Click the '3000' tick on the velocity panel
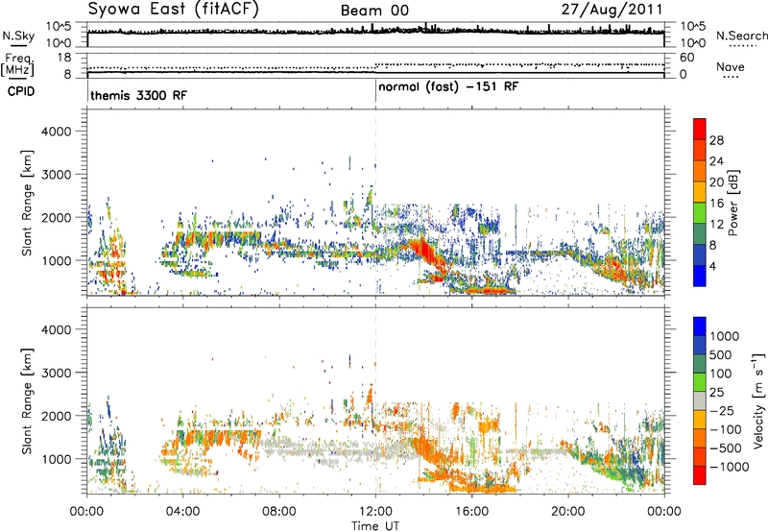 click(x=56, y=373)
